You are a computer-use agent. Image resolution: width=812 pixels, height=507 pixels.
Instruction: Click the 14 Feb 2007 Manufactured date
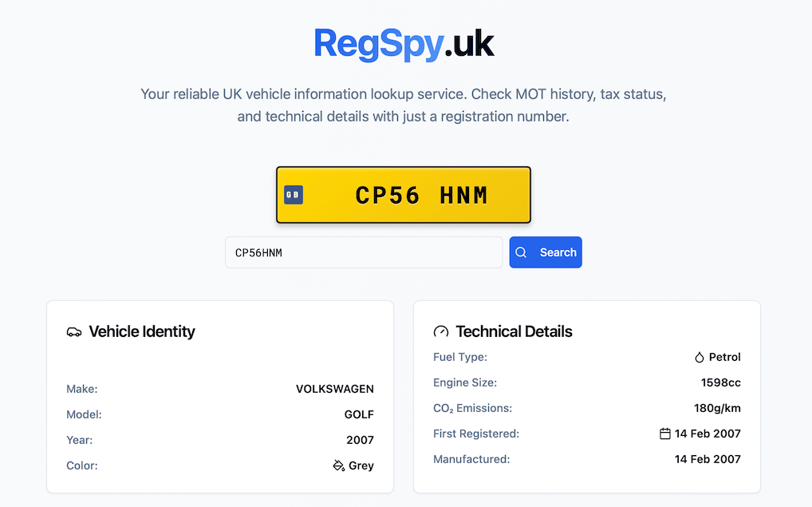(x=708, y=459)
